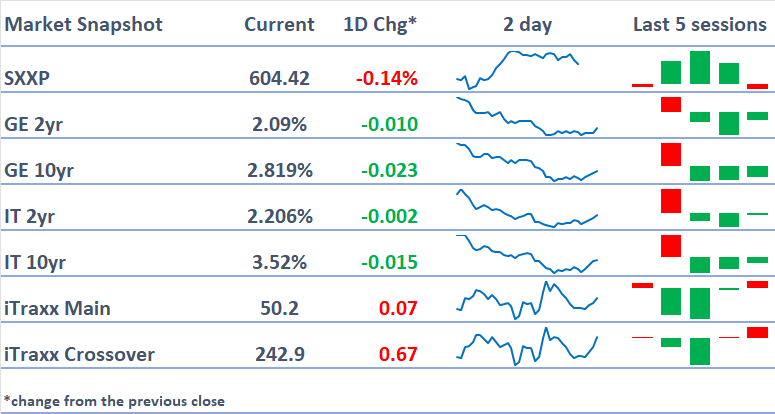Click the iTraxx Crossover last 5 sessions bars
775x414 pixels.
click(x=699, y=345)
